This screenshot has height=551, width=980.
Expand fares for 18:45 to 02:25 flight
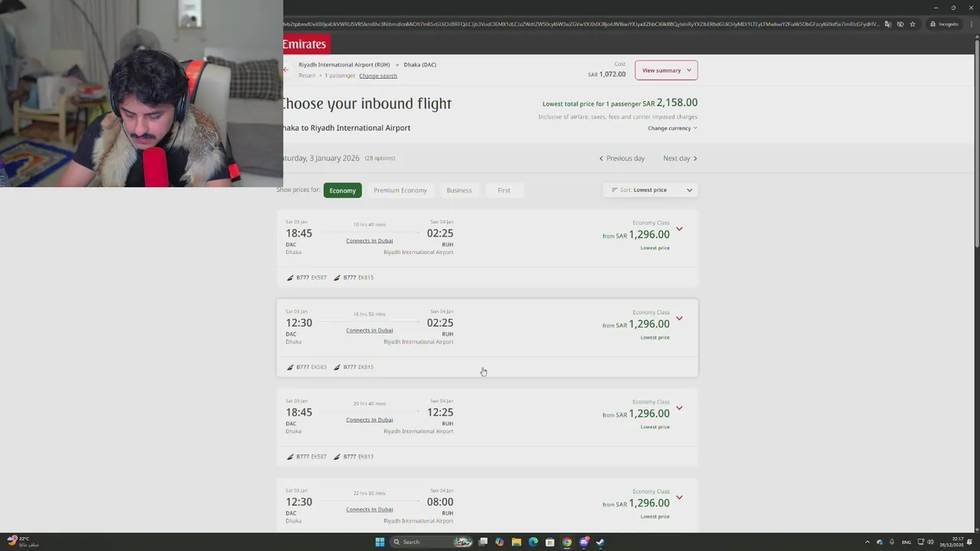tap(679, 229)
